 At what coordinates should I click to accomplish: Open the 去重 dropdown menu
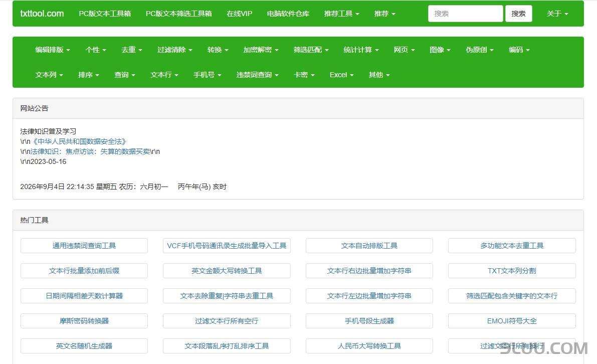[132, 50]
